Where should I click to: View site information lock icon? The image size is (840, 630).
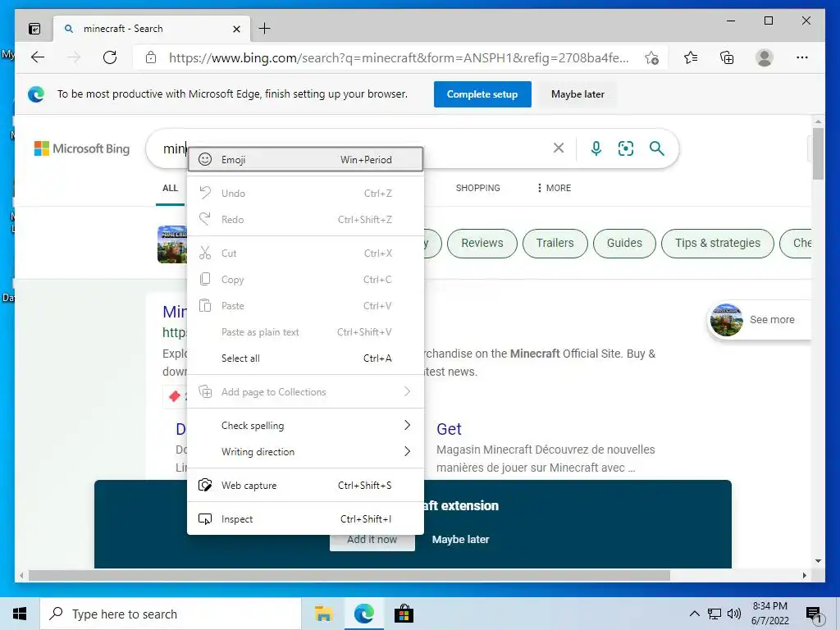coord(151,57)
